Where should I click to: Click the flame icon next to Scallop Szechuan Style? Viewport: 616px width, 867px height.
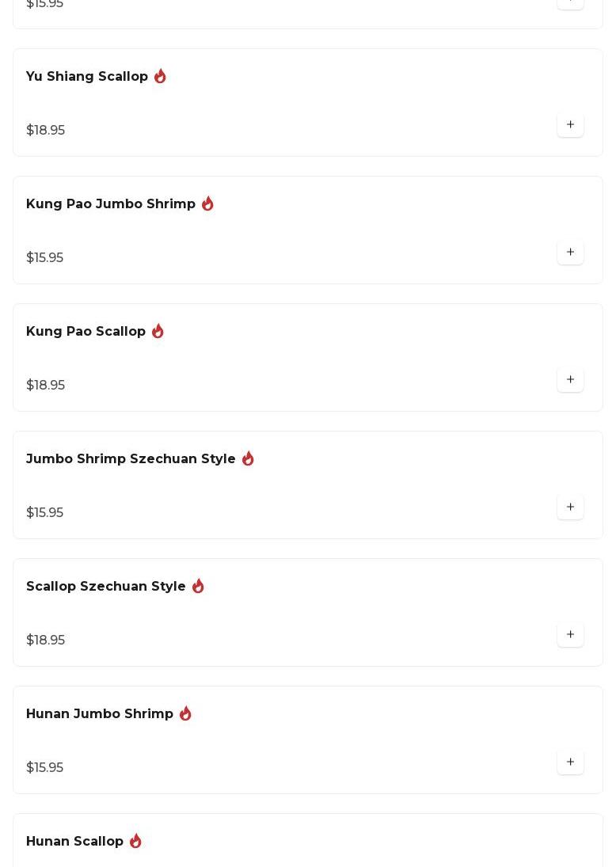click(198, 586)
